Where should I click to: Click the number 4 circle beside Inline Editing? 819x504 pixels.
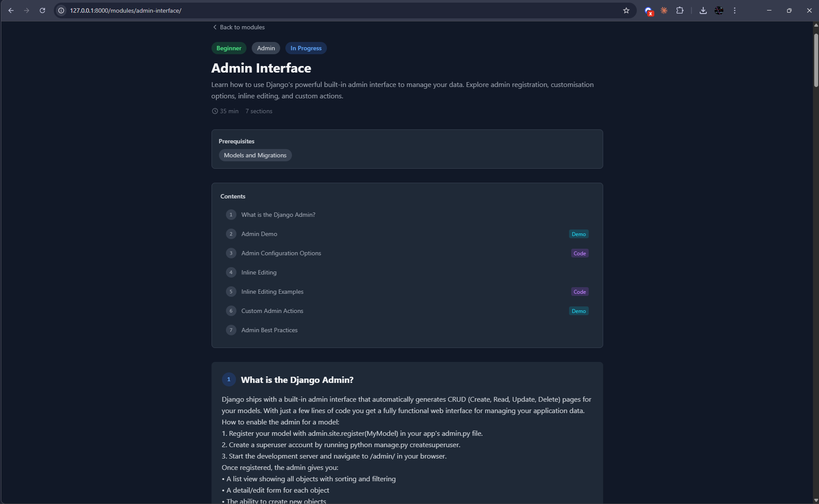[x=231, y=272]
